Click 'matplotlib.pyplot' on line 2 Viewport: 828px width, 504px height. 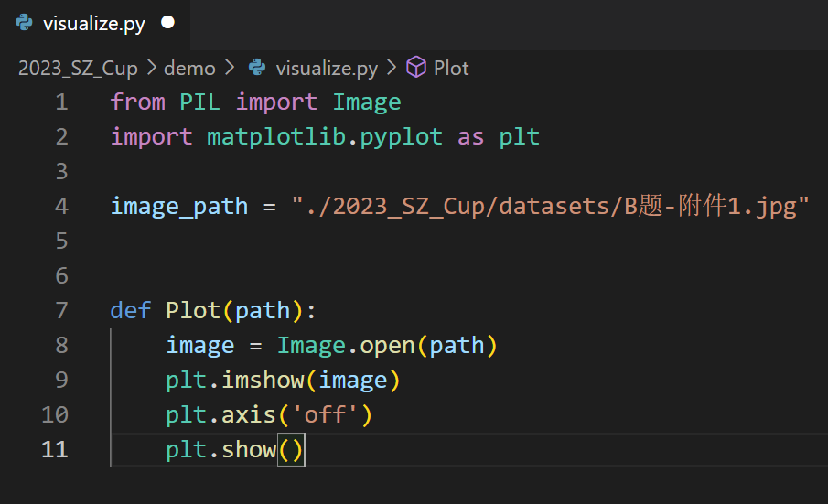click(325, 136)
